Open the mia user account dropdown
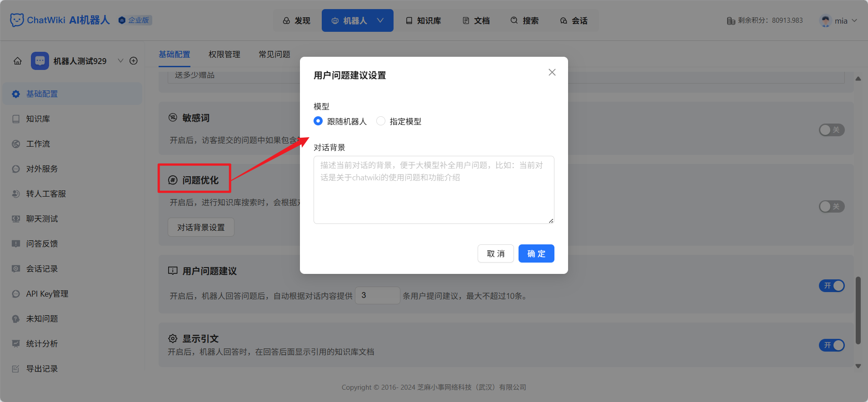 click(838, 21)
